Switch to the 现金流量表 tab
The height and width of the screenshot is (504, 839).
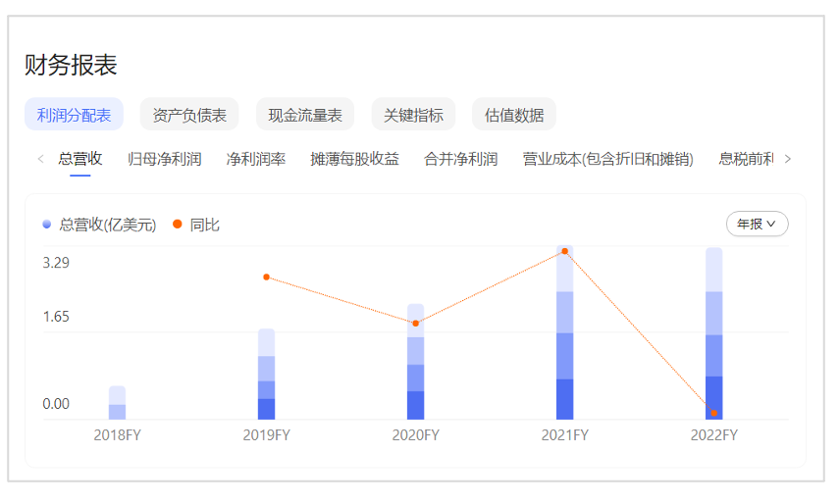tap(305, 115)
